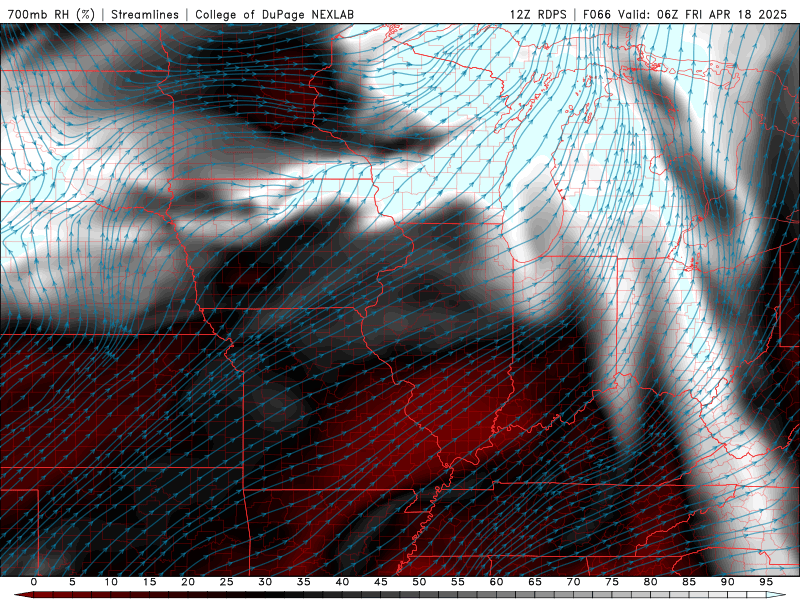Click the 'College of DuPage NEXLAB' text
Image resolution: width=800 pixels, height=600 pixels.
click(274, 14)
